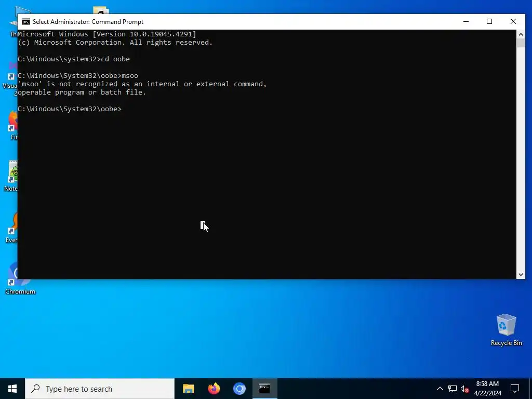Open the muted volume tray icon
The image size is (532, 399).
(x=465, y=389)
